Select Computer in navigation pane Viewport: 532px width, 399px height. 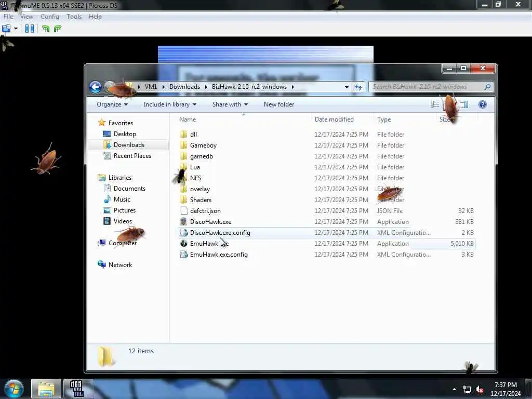[x=117, y=243]
